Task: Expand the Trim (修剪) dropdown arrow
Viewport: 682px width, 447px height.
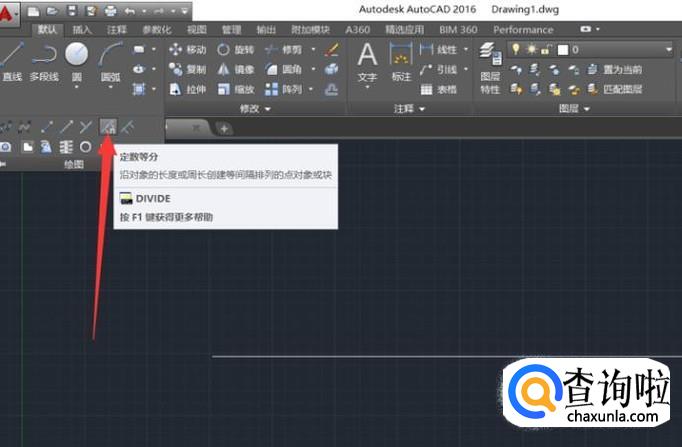Action: point(313,50)
